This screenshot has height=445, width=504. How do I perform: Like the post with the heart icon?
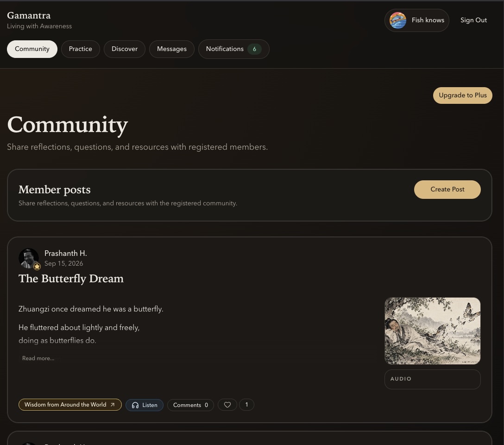[227, 405]
